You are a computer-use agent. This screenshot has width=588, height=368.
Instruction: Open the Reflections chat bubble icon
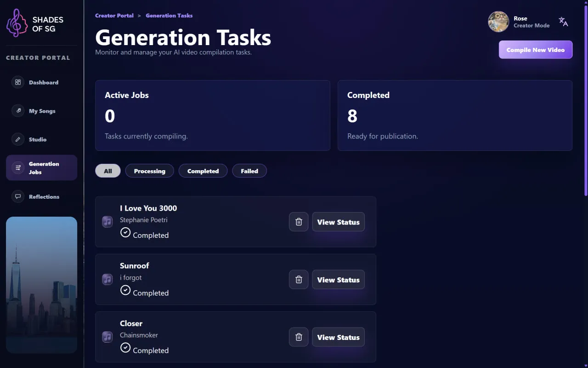pyautogui.click(x=18, y=196)
